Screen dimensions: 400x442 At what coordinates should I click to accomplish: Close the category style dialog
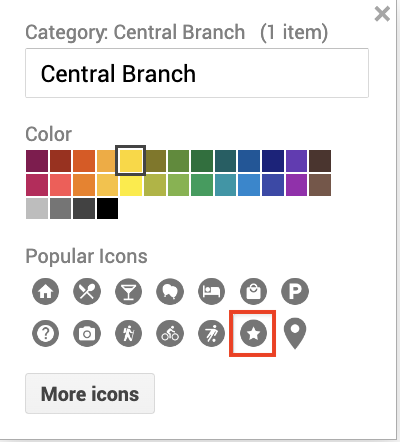tap(382, 14)
